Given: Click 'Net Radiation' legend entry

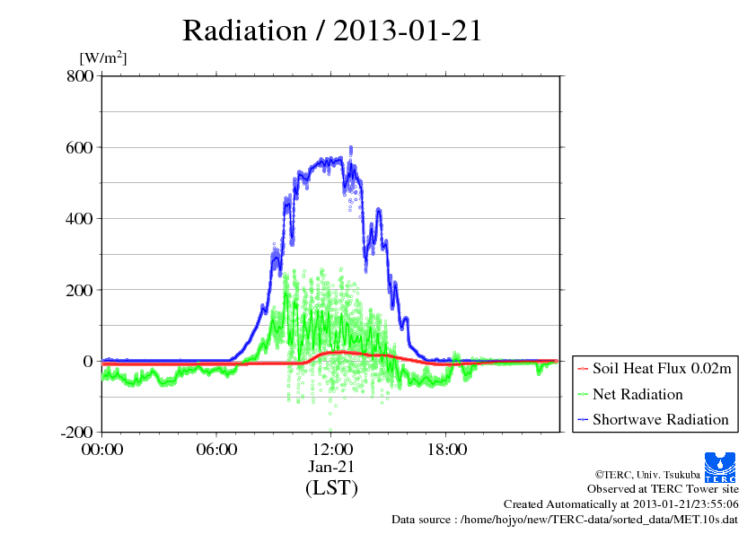Looking at the screenshot, I should pyautogui.click(x=637, y=394).
